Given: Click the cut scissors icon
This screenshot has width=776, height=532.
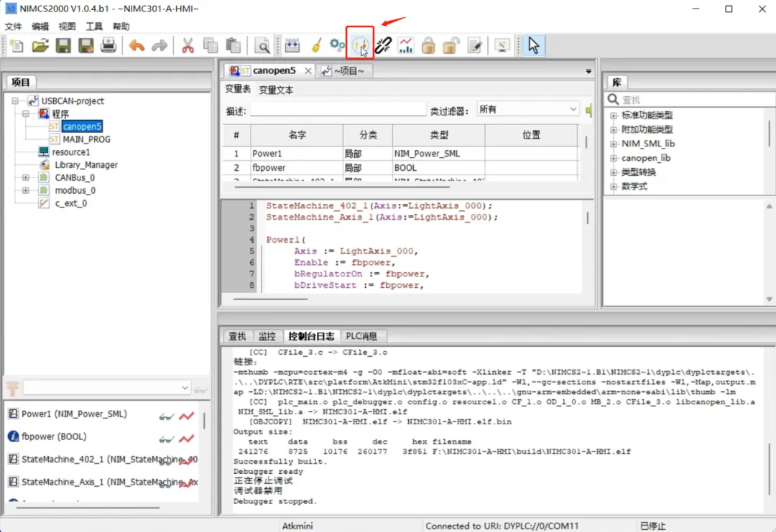Looking at the screenshot, I should tap(188, 45).
